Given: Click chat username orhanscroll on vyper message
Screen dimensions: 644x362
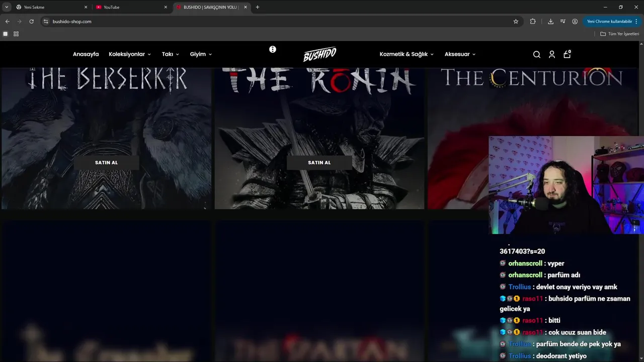Looking at the screenshot, I should pyautogui.click(x=525, y=263).
